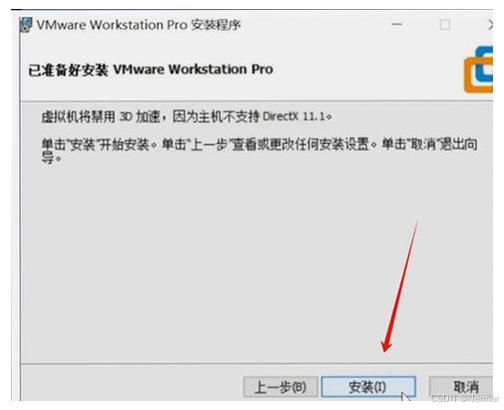Viewport: 504px width, 410px height.
Task: Click the white header banner beside the heading
Action: pyautogui.click(x=367, y=69)
